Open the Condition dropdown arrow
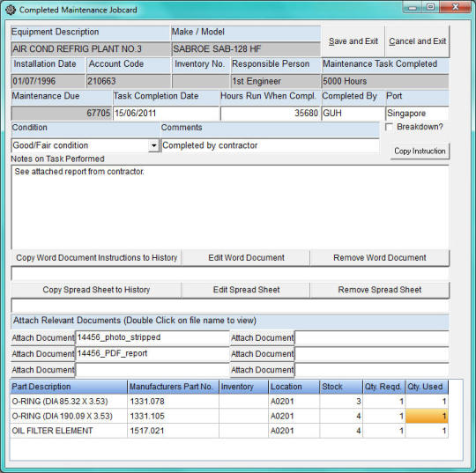Screen dimensions: 476x473 [153, 145]
